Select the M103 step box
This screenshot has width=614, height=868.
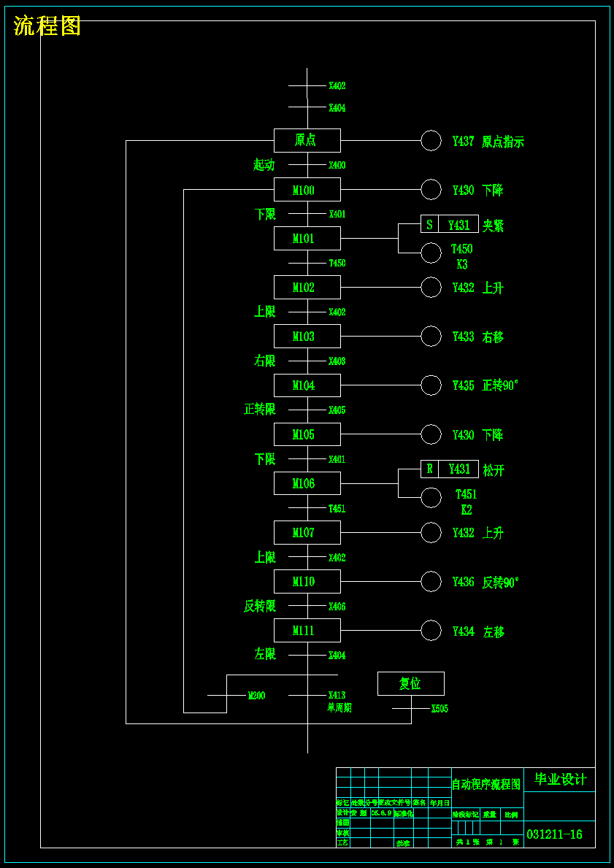(x=307, y=336)
